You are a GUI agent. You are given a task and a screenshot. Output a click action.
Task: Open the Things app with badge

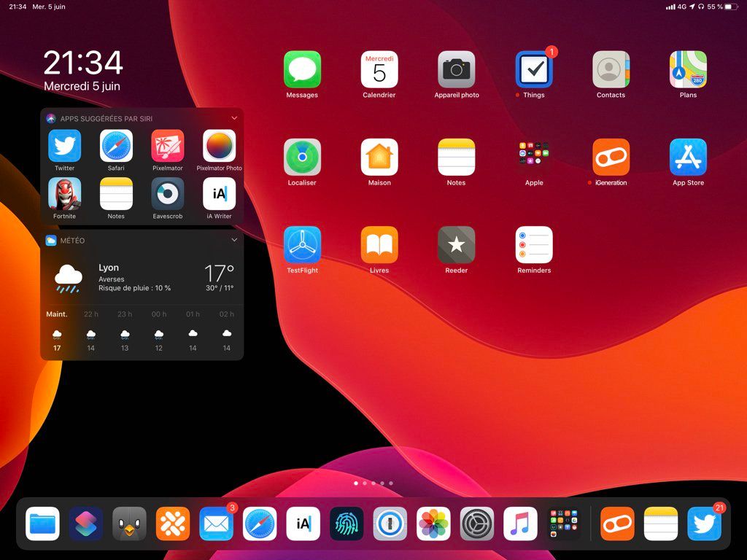click(534, 69)
